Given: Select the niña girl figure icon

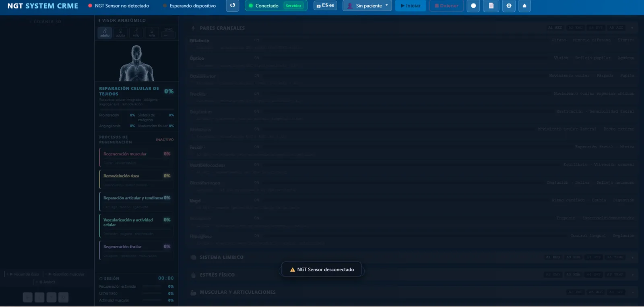Looking at the screenshot, I should [x=152, y=33].
